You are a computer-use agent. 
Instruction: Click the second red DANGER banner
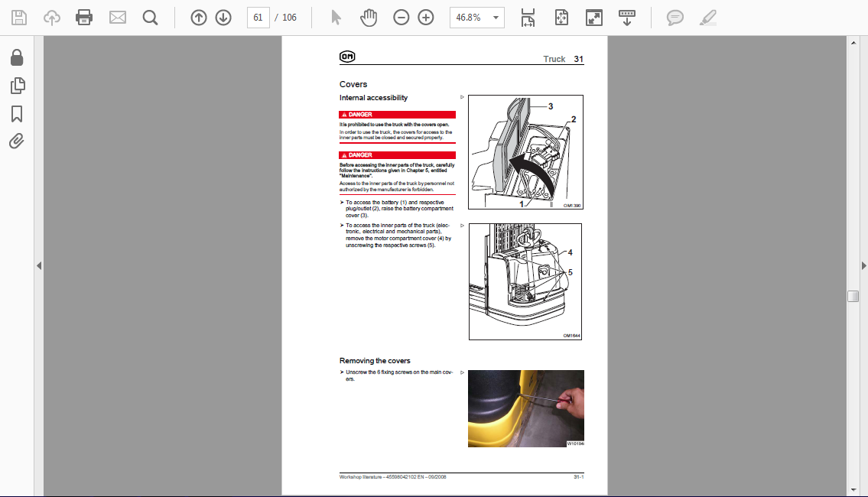tap(398, 155)
